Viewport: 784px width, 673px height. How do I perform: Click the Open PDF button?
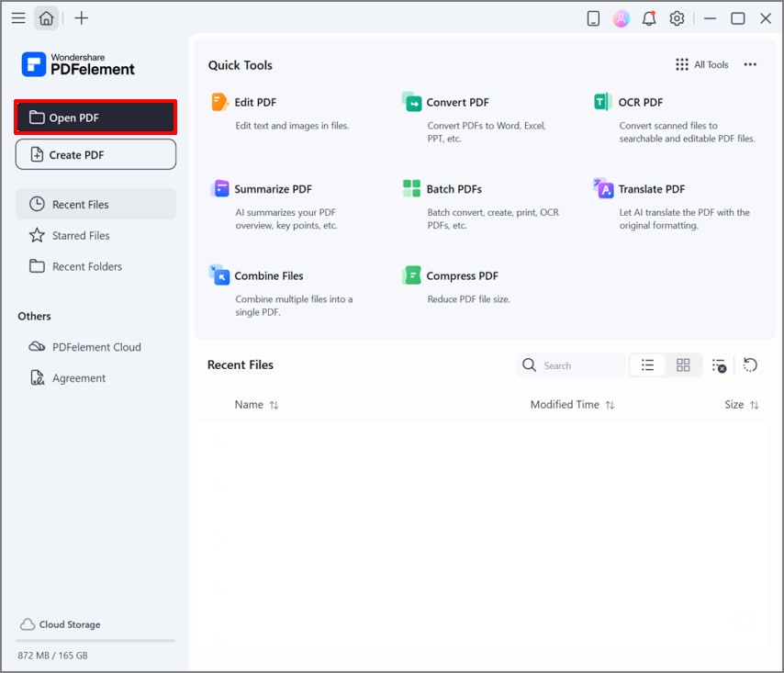[95, 118]
